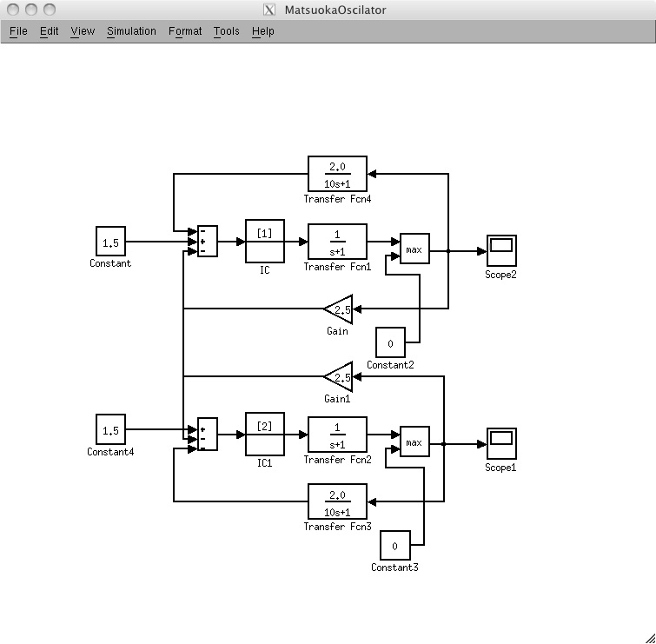The height and width of the screenshot is (644, 656).
Task: Select the Transfer Fcn4 block
Action: click(x=337, y=174)
